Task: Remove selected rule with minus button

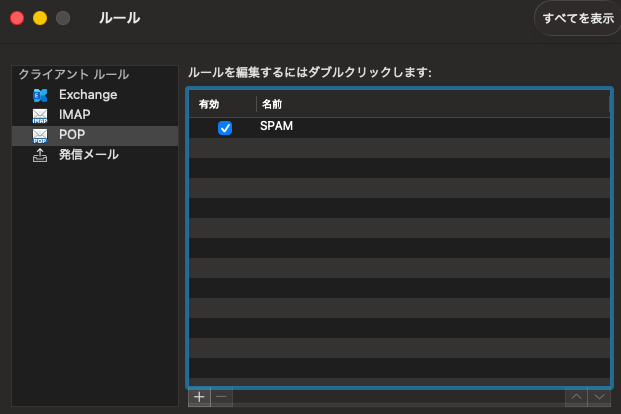Action: [x=222, y=397]
